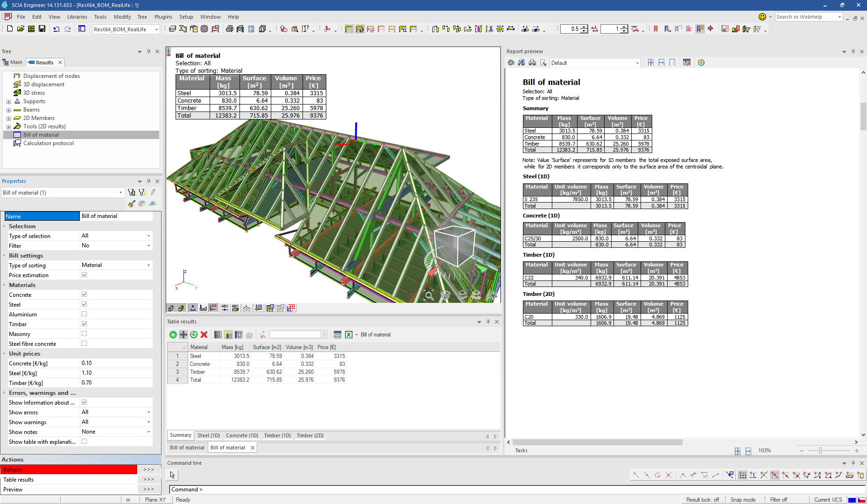This screenshot has height=504, width=867.
Task: Open the Type of sorting dropdown
Action: coord(148,265)
